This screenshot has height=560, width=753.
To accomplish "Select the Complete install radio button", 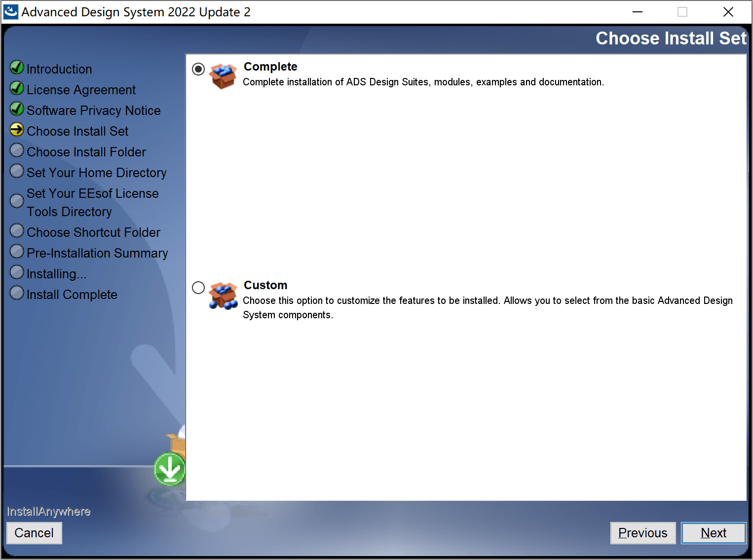I will point(198,69).
